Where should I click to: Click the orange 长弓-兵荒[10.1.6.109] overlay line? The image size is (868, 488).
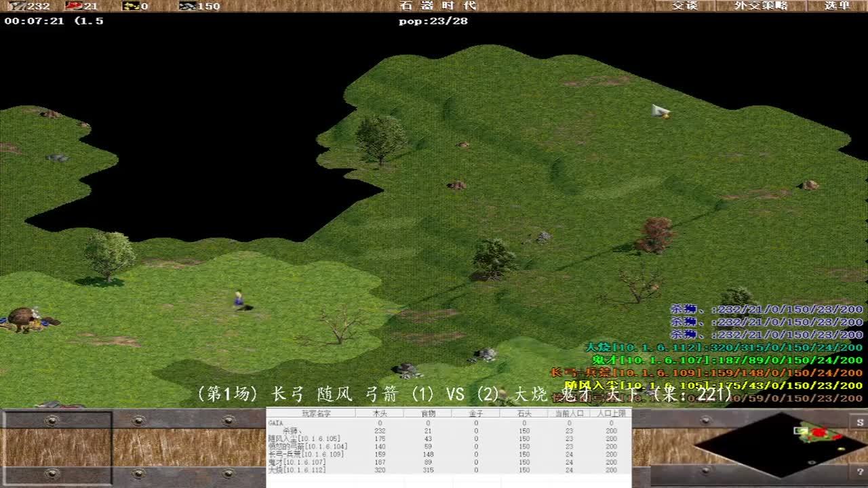[x=707, y=373]
